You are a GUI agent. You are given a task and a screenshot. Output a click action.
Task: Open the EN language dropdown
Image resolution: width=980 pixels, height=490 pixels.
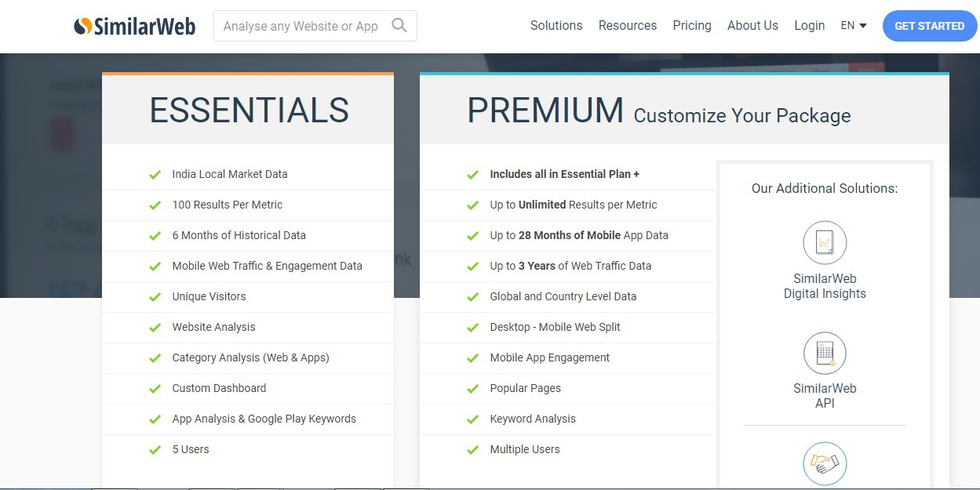(854, 26)
